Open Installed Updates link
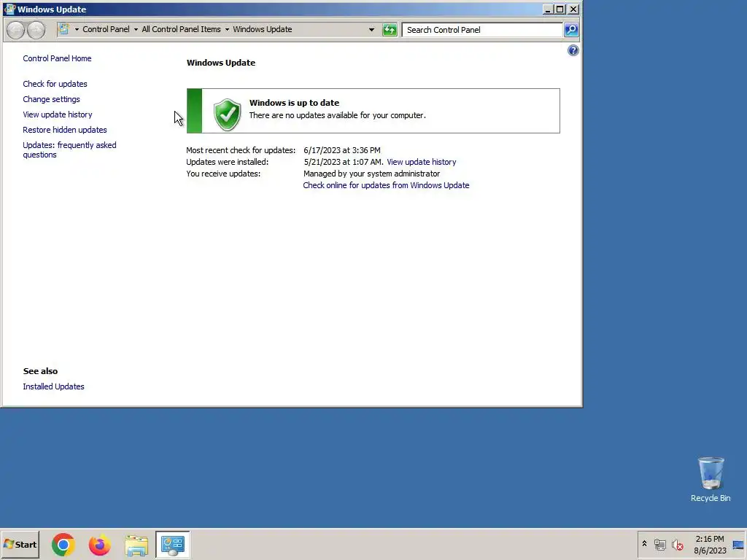The height and width of the screenshot is (560, 747). pos(53,386)
